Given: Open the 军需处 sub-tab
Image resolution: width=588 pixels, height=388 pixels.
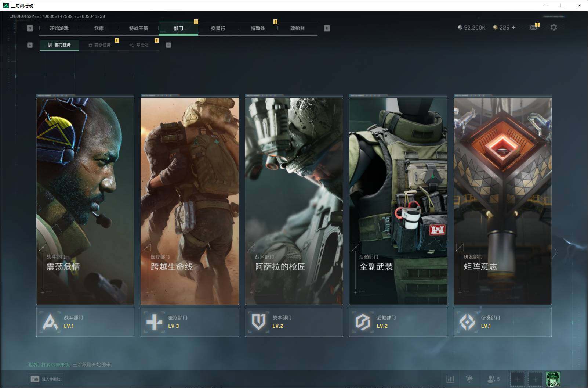Looking at the screenshot, I should (139, 45).
